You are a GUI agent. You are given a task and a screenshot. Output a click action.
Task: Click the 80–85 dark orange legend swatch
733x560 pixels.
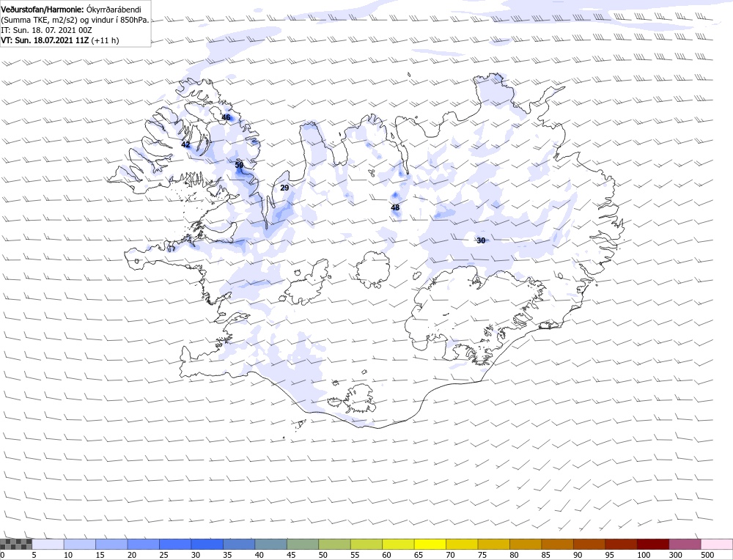526,544
